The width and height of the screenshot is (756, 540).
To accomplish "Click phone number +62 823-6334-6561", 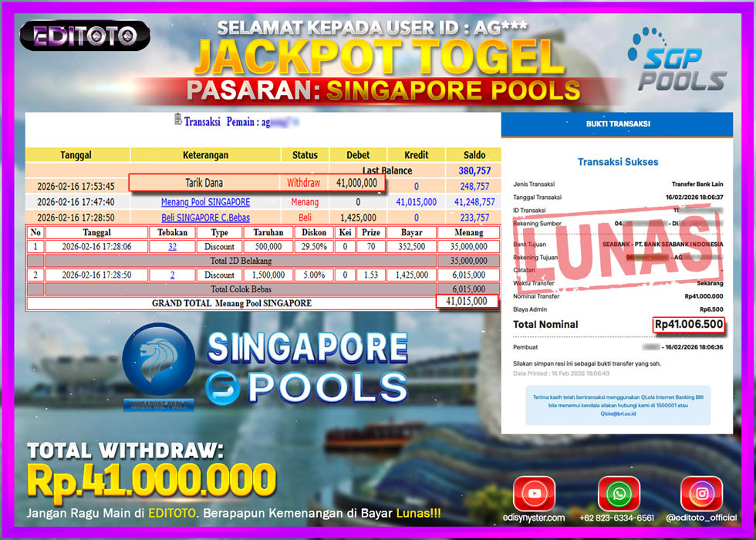I will pyautogui.click(x=616, y=518).
